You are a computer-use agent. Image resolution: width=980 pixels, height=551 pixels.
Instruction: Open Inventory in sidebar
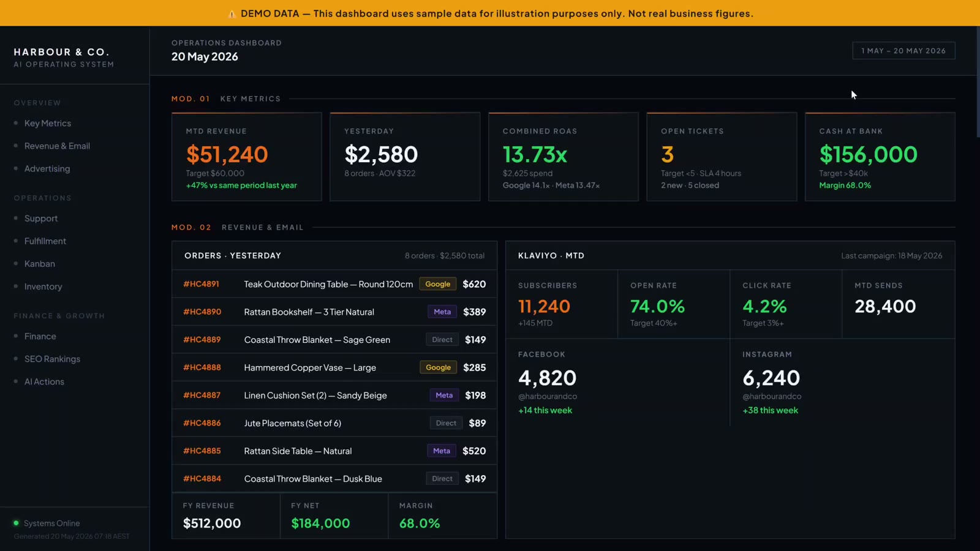pos(43,287)
